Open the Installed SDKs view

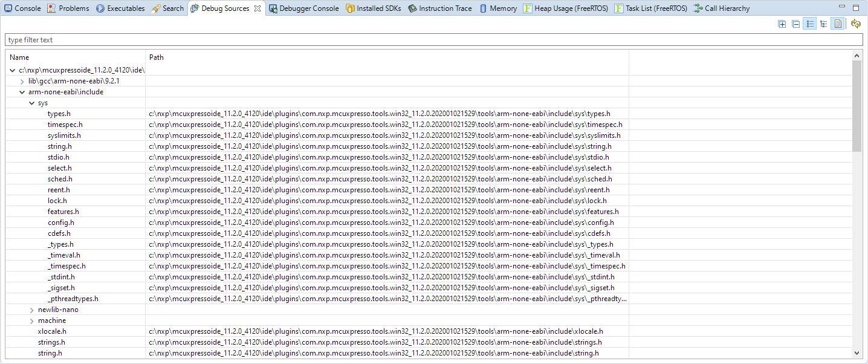coord(373,8)
